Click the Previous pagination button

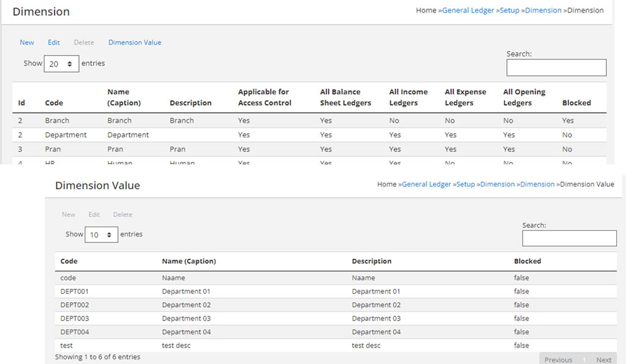pos(558,360)
